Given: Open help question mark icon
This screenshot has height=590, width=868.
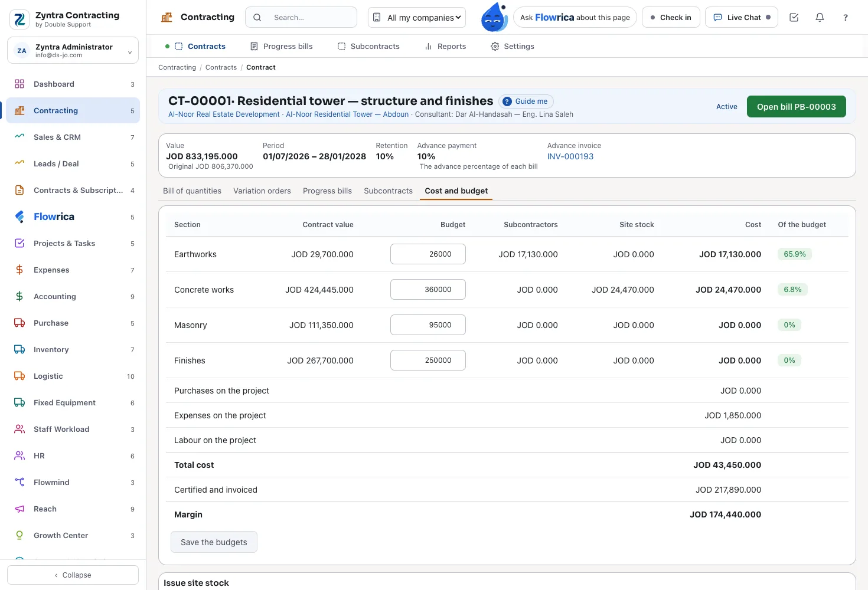Looking at the screenshot, I should [x=846, y=18].
